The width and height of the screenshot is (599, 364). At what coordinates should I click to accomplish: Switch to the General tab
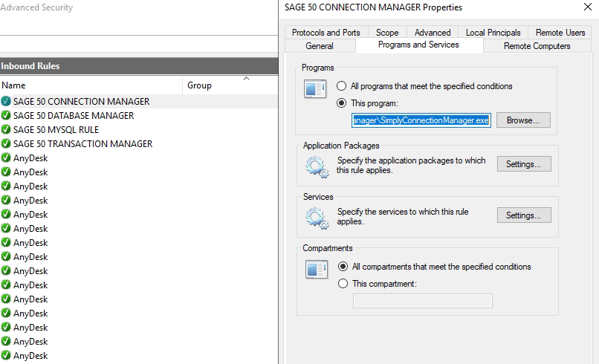click(320, 46)
